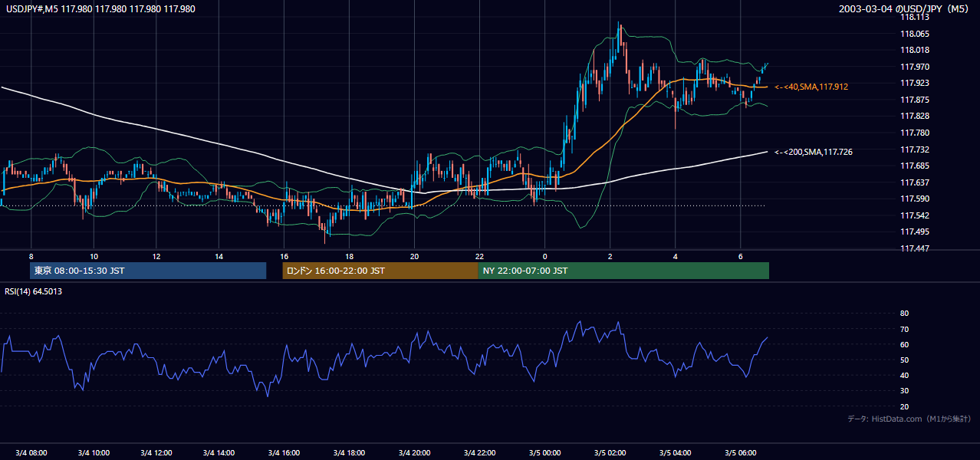The image size is (980, 460).
Task: Click price axis value 118.065
Action: pyautogui.click(x=914, y=34)
